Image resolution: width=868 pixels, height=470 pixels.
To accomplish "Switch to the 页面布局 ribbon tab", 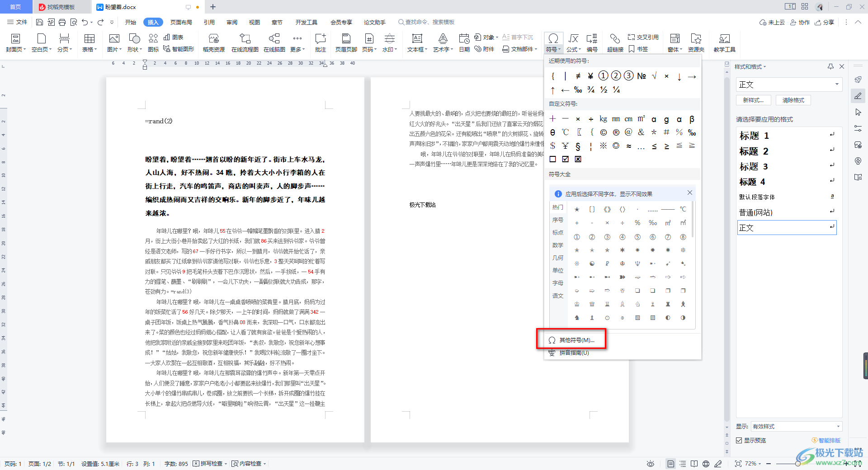I will (181, 22).
